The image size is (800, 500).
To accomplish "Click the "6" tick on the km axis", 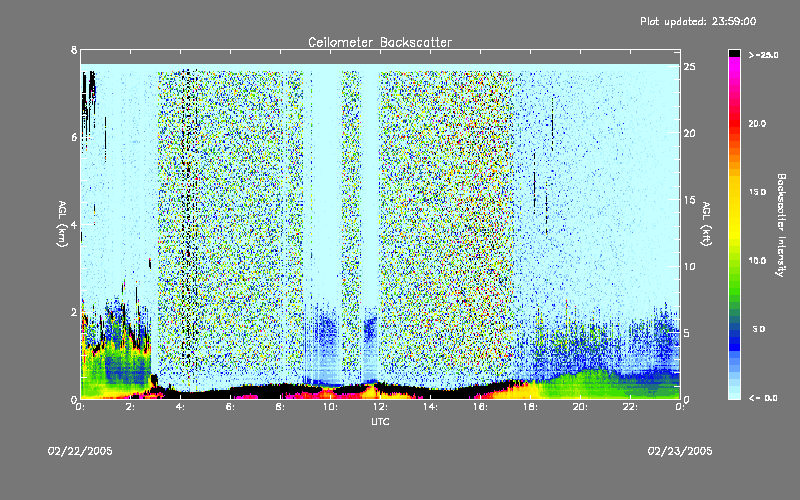I will (x=74, y=137).
